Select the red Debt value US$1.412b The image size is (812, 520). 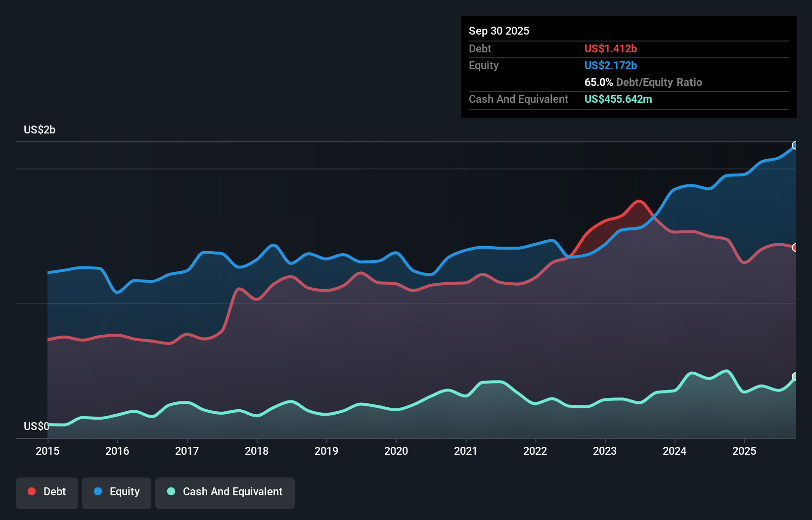point(611,48)
